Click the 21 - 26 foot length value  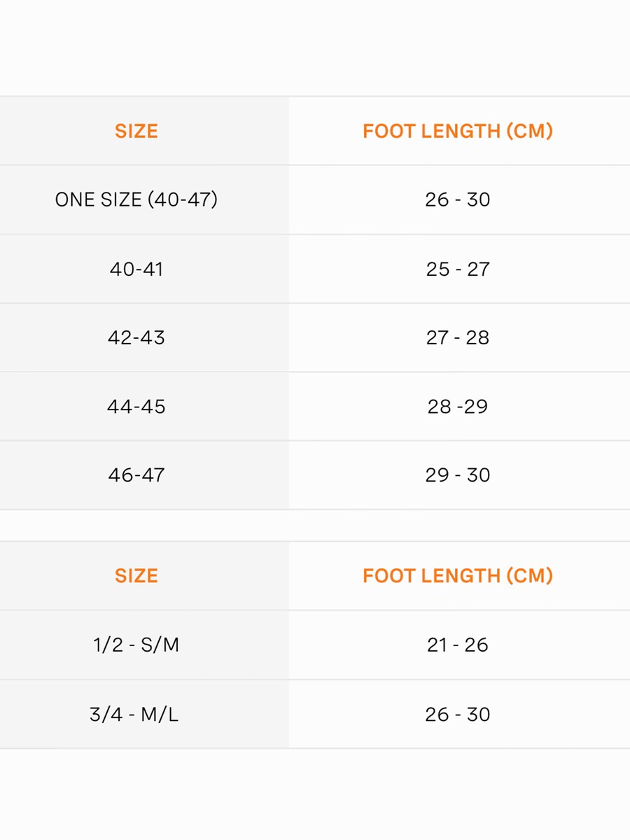(x=458, y=645)
